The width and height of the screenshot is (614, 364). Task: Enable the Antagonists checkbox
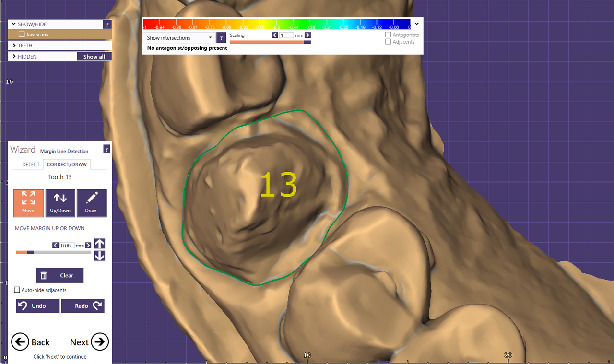click(387, 35)
